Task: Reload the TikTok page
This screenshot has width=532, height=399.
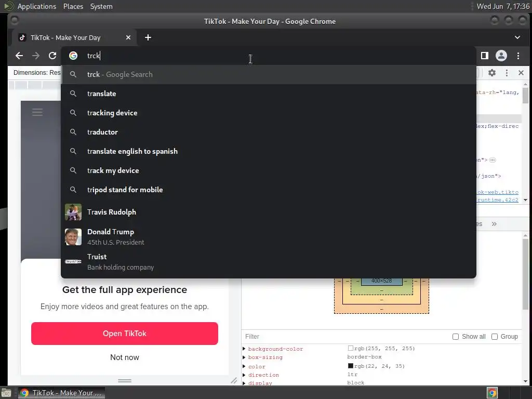Action: pyautogui.click(x=52, y=56)
